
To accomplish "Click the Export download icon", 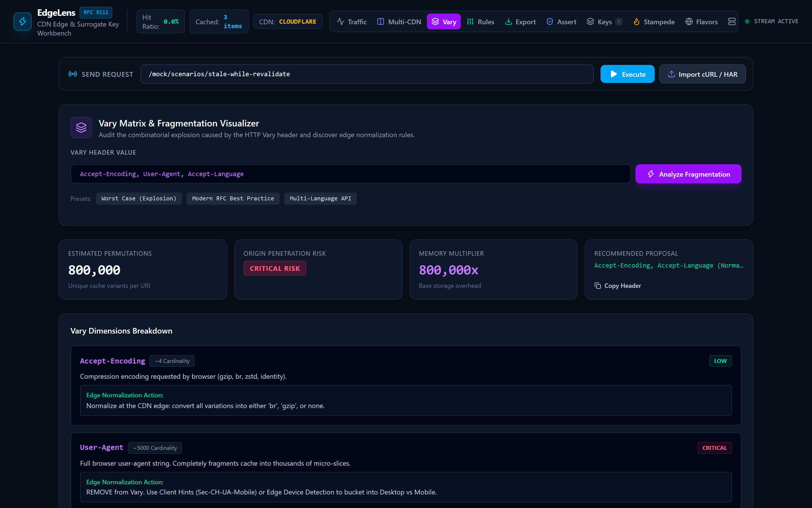I will (x=508, y=21).
